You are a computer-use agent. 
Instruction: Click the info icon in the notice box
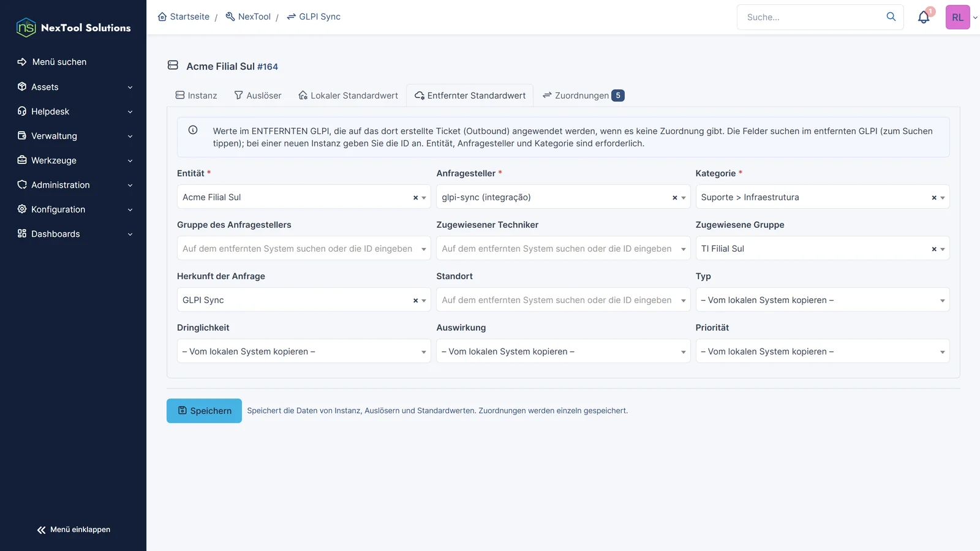pyautogui.click(x=193, y=130)
